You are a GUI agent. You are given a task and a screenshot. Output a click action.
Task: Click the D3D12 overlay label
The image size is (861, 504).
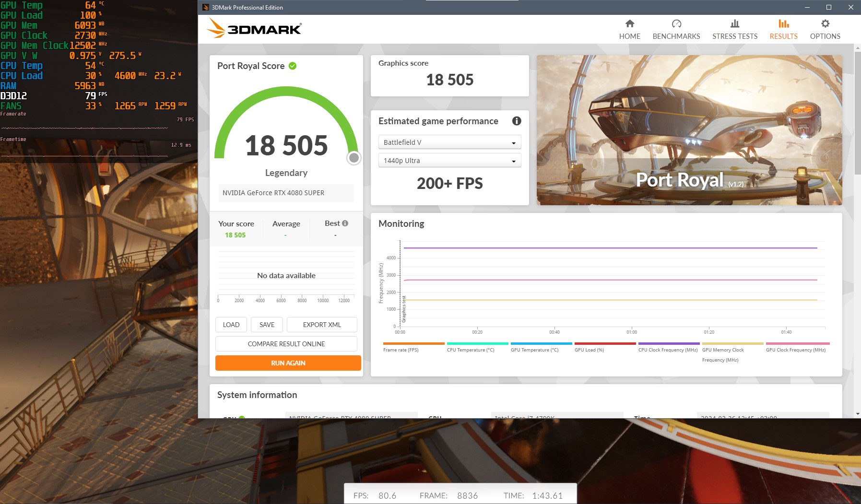(14, 96)
